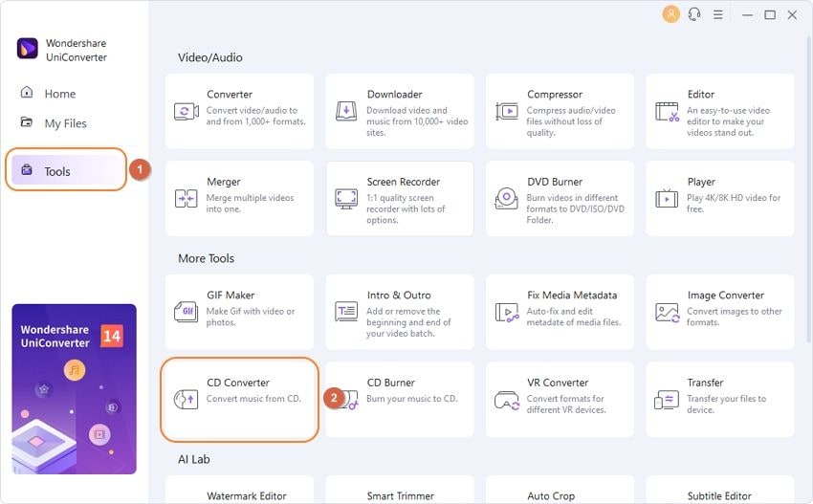Open the DVD Burner title
Image resolution: width=813 pixels, height=504 pixels.
tap(555, 182)
